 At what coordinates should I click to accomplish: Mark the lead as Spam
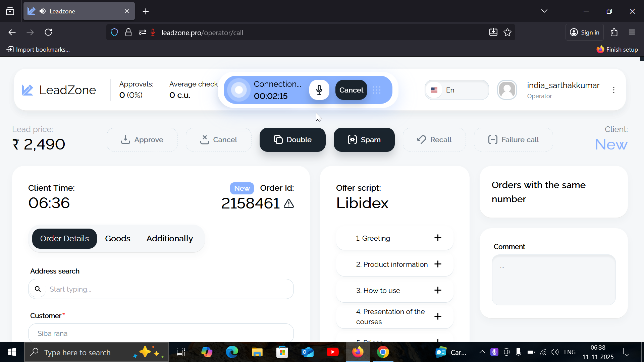364,140
